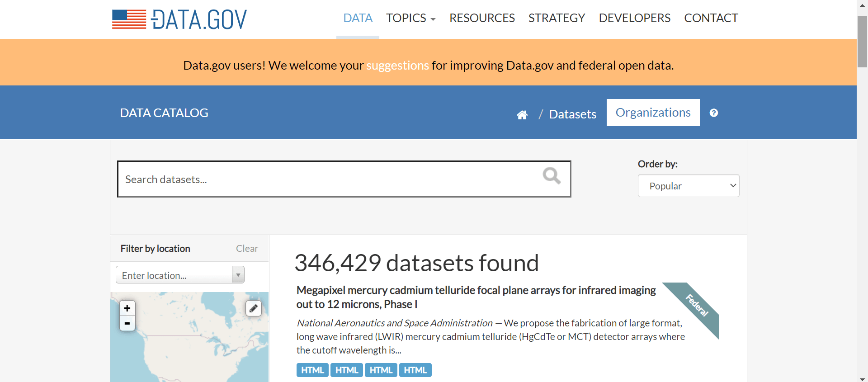Follow the suggestions link in banner

point(397,66)
